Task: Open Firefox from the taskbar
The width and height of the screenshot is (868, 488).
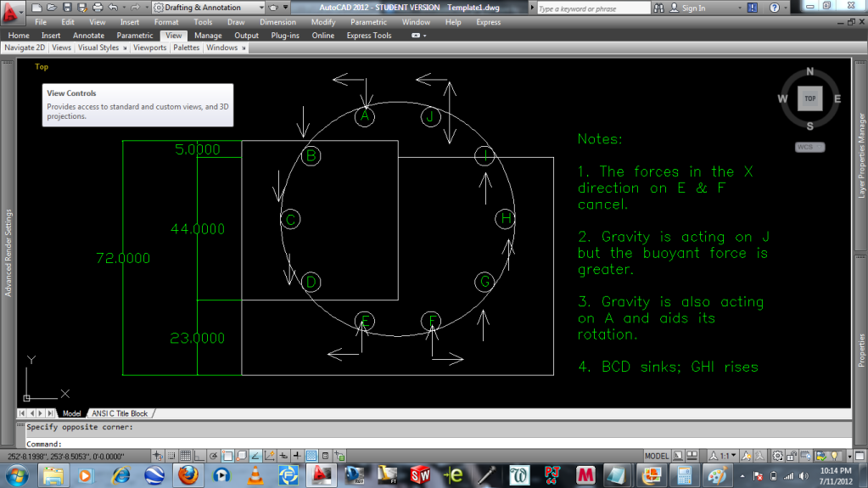Action: (x=188, y=475)
